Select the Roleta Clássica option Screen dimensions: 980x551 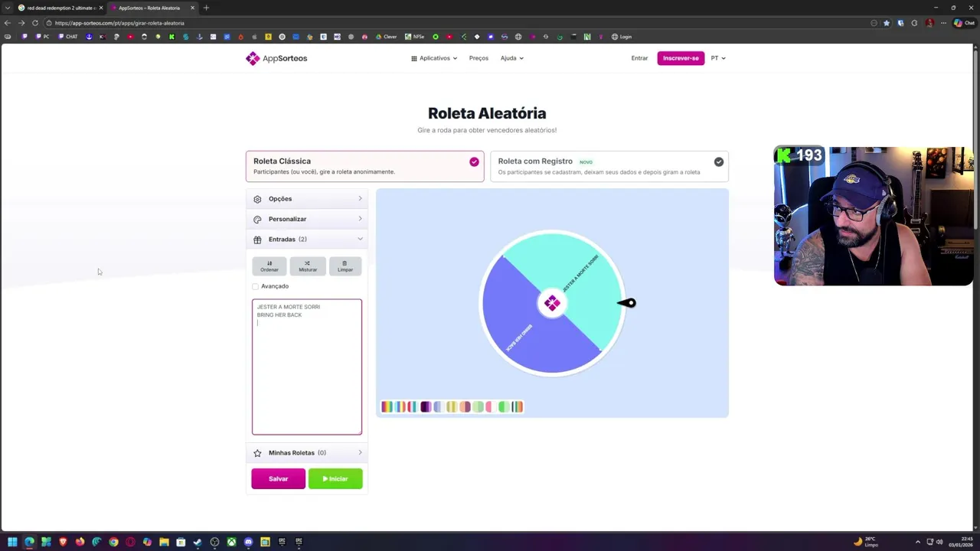[364, 166]
